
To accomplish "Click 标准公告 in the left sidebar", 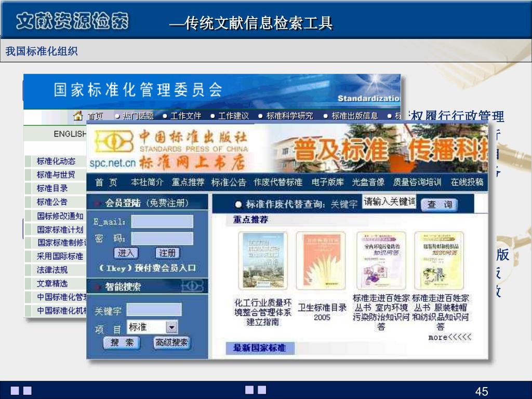I will click(x=52, y=202).
